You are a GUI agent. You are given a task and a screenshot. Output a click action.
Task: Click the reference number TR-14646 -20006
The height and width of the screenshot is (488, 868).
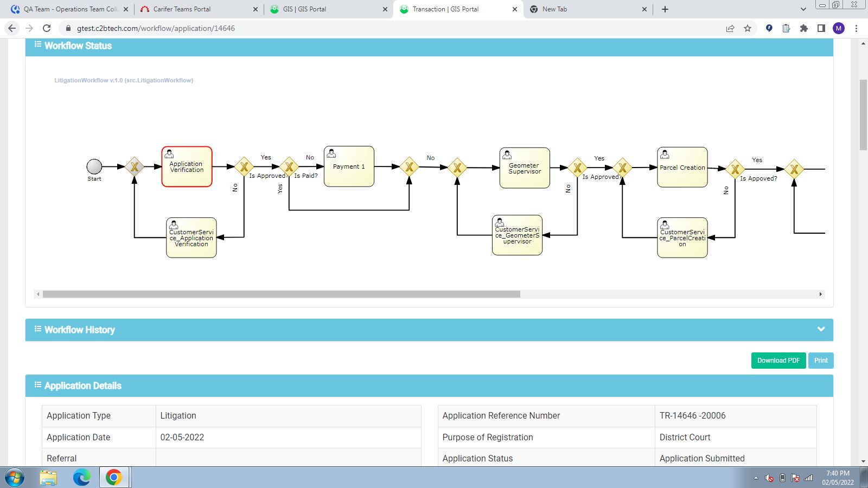click(692, 416)
